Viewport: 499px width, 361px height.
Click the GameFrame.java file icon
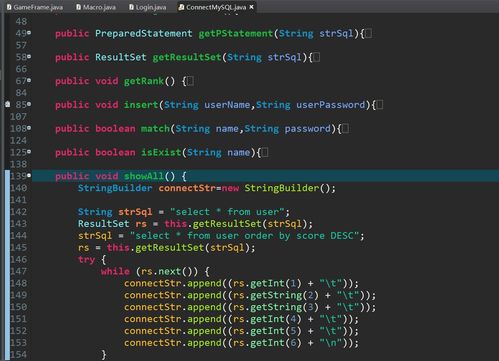pyautogui.click(x=9, y=7)
